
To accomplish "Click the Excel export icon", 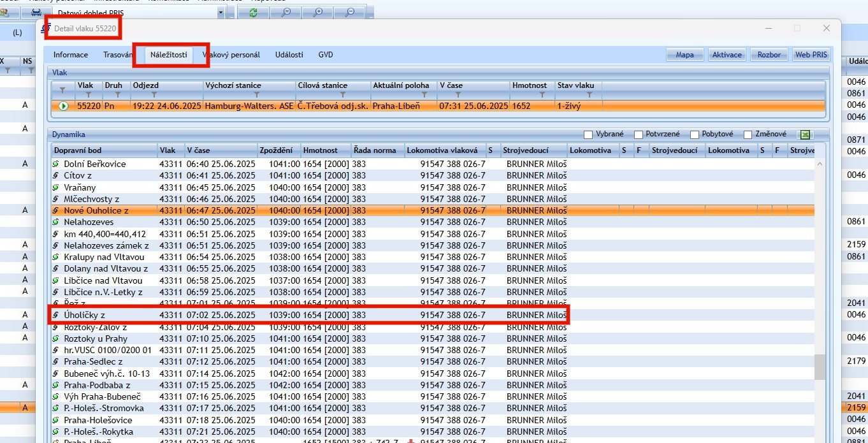I will 806,134.
